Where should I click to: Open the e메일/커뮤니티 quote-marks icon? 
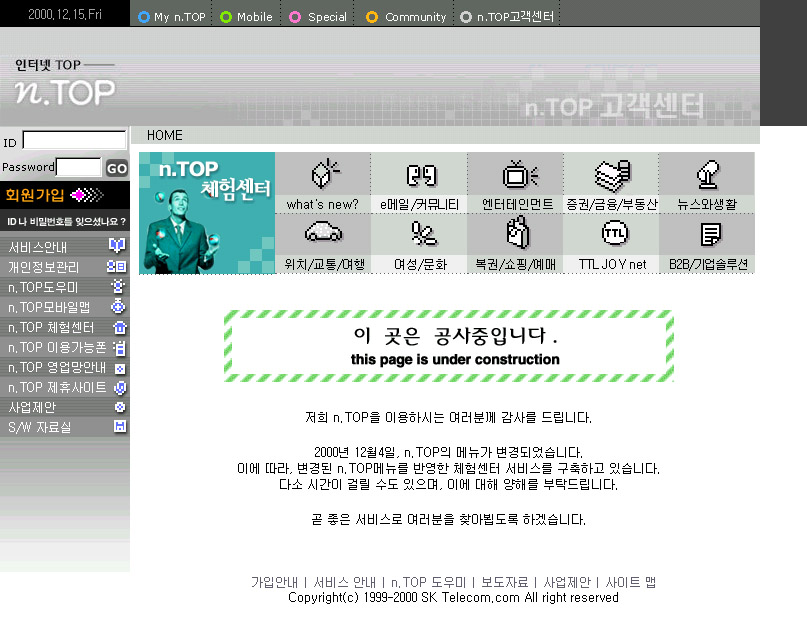coord(421,176)
